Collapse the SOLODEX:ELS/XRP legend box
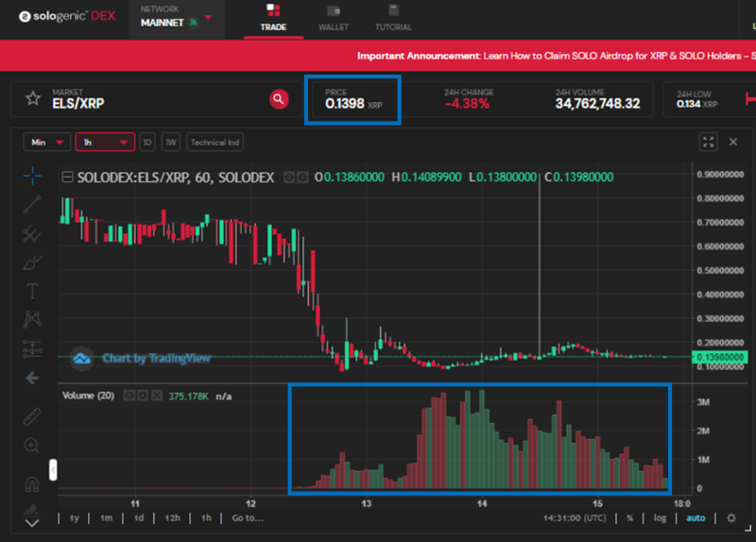Image resolution: width=756 pixels, height=542 pixels. tap(67, 178)
